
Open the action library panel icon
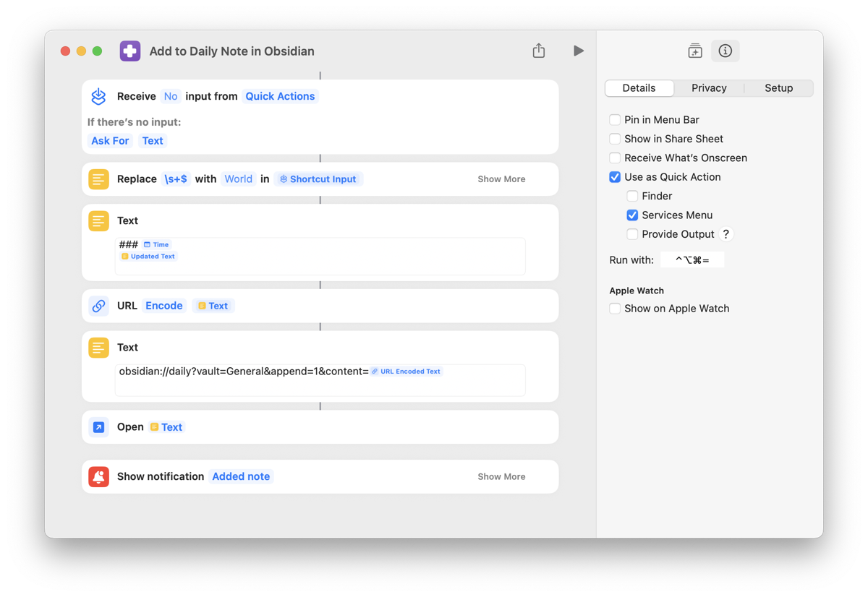[694, 51]
